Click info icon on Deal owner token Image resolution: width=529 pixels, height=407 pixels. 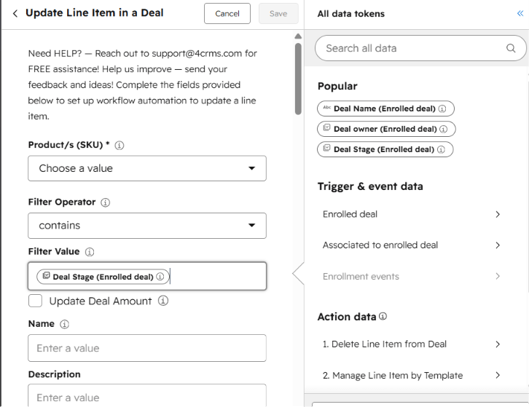(x=444, y=129)
